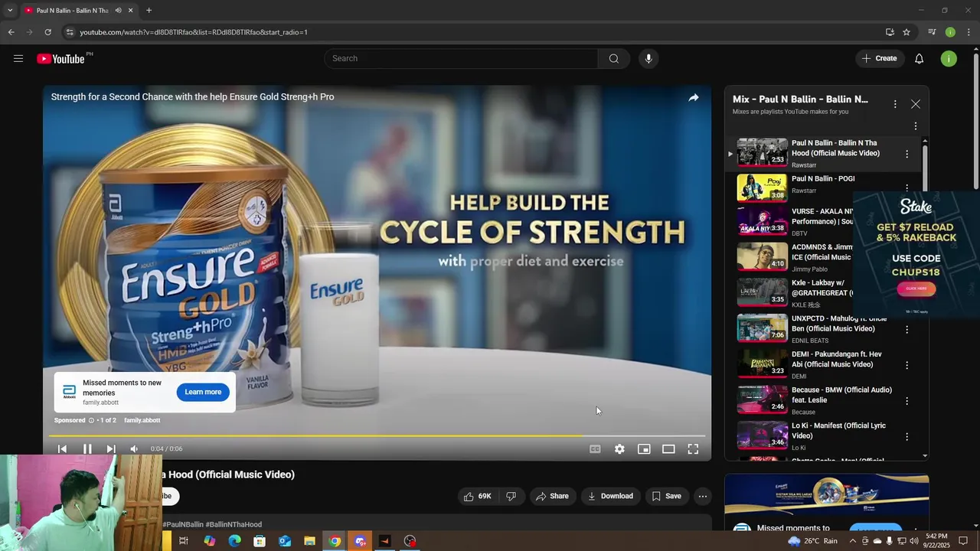Screen dimensions: 980x551
Task: Click the ad info icon beside Sponsored
Action: click(91, 420)
